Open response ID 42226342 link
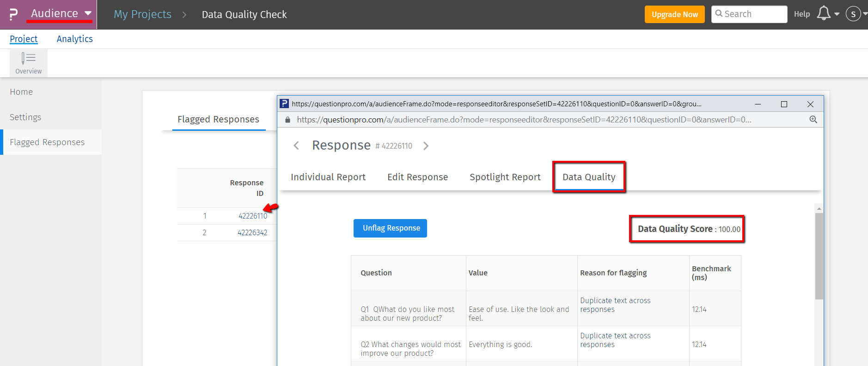Viewport: 868px width, 366px height. point(252,233)
